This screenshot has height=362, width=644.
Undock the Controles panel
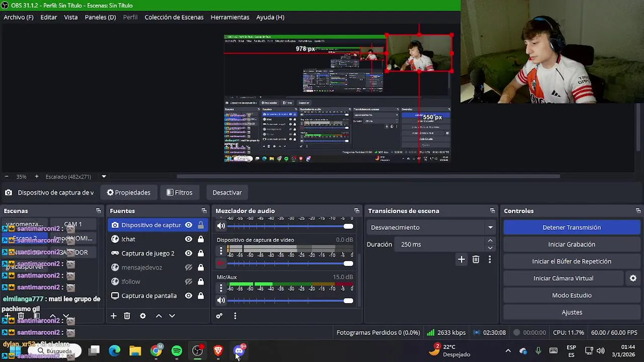pos(638,211)
